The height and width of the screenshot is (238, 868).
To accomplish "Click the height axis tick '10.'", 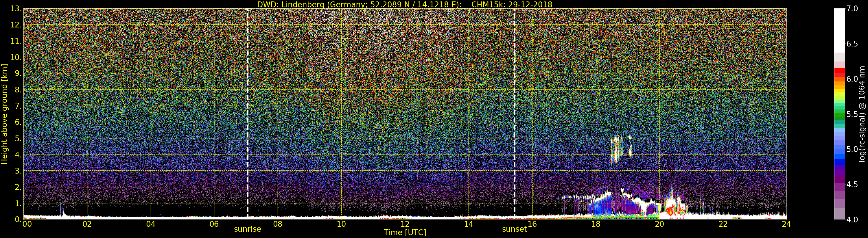I will tap(16, 57).
